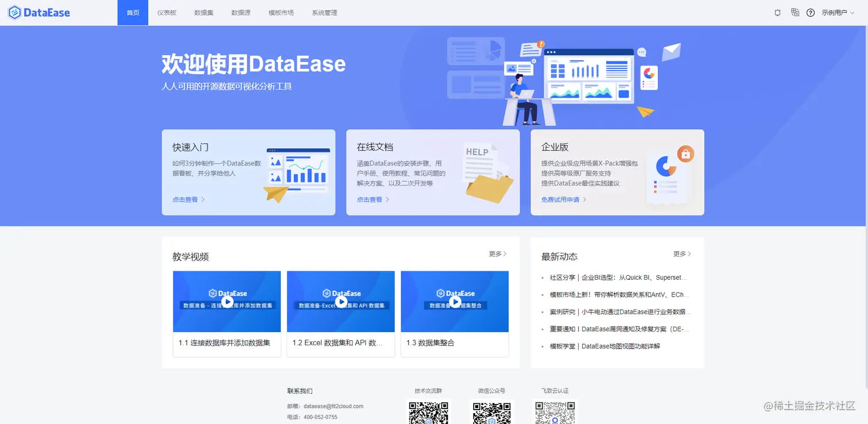Click the 企业版 lock chart illustration

(x=670, y=175)
